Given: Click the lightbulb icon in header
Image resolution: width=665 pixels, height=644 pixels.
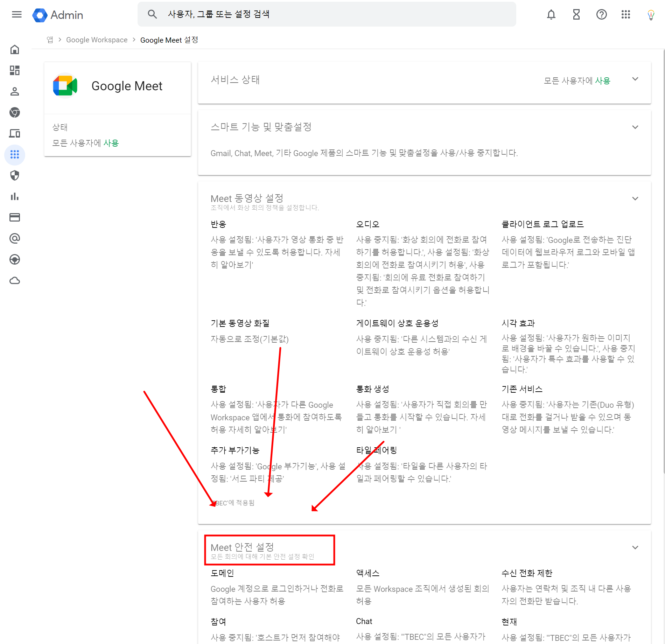Looking at the screenshot, I should pos(651,15).
